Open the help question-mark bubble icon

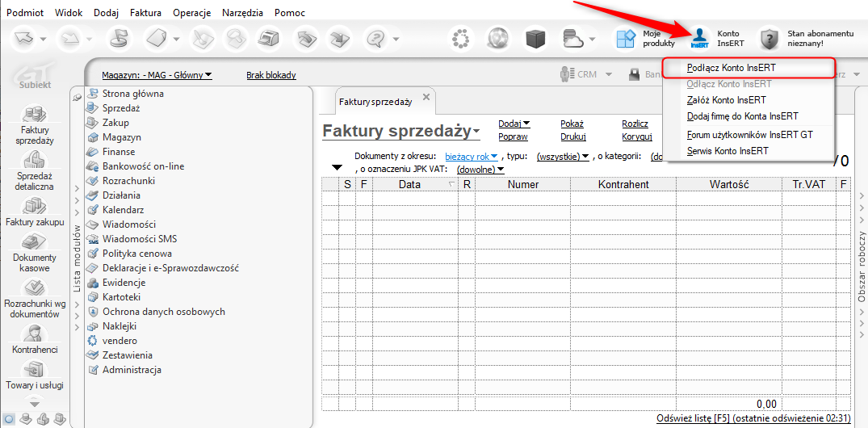[378, 39]
